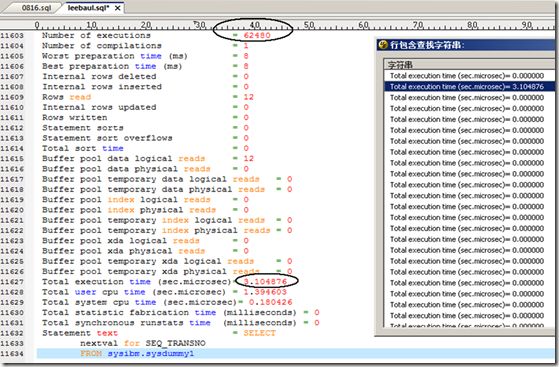The width and height of the screenshot is (559, 367).
Task: Select the leebaul.sql* tab
Action: click(88, 7)
